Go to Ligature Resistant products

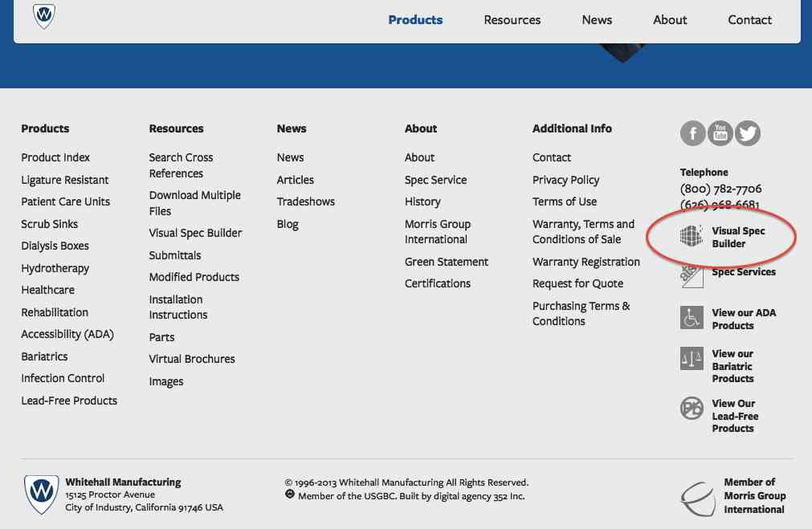tap(65, 180)
